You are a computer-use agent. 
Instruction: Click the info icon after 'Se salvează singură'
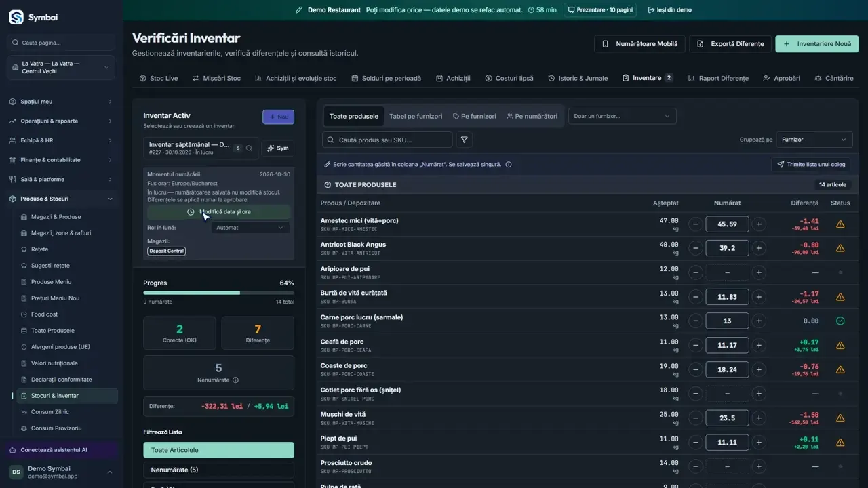[x=509, y=165]
